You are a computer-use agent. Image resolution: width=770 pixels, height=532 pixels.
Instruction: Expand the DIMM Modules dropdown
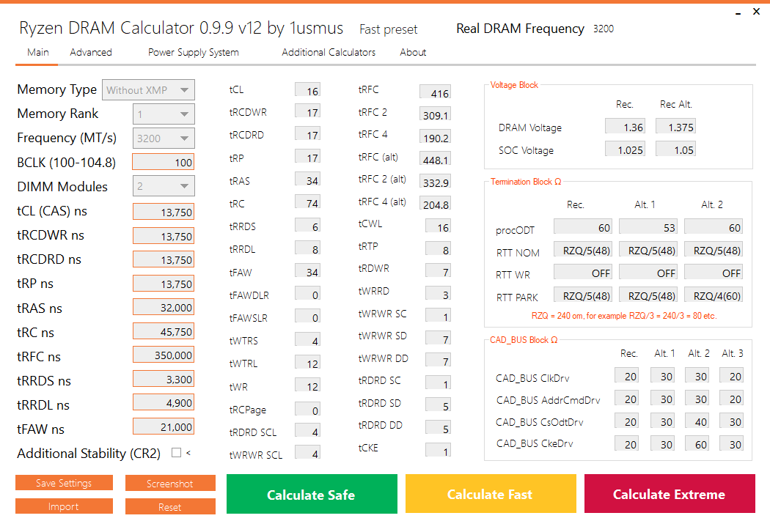(164, 186)
